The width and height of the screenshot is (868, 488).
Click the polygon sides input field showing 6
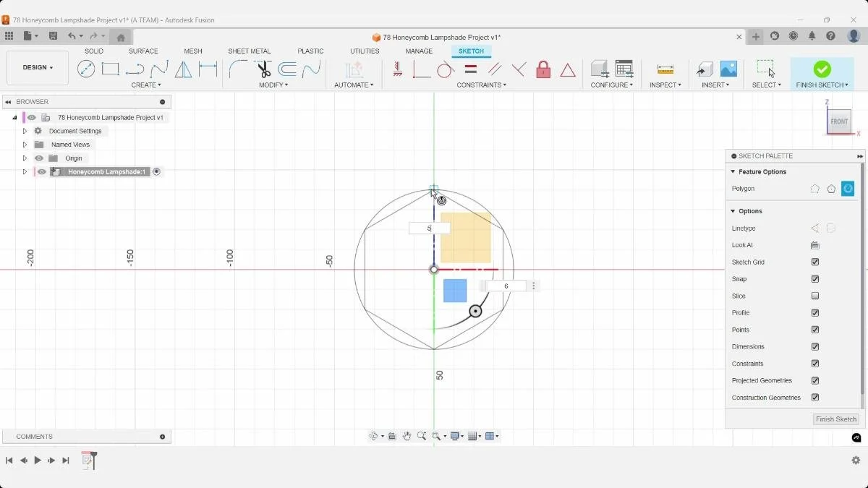pos(506,286)
